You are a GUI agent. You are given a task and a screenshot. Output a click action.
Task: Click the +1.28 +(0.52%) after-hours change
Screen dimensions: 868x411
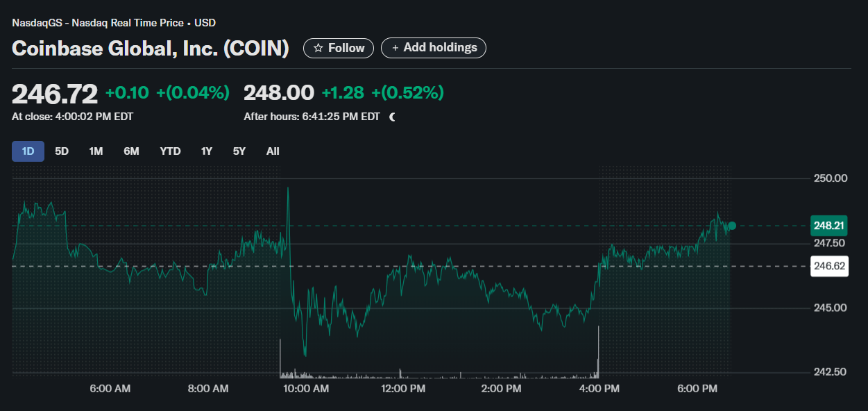[382, 92]
